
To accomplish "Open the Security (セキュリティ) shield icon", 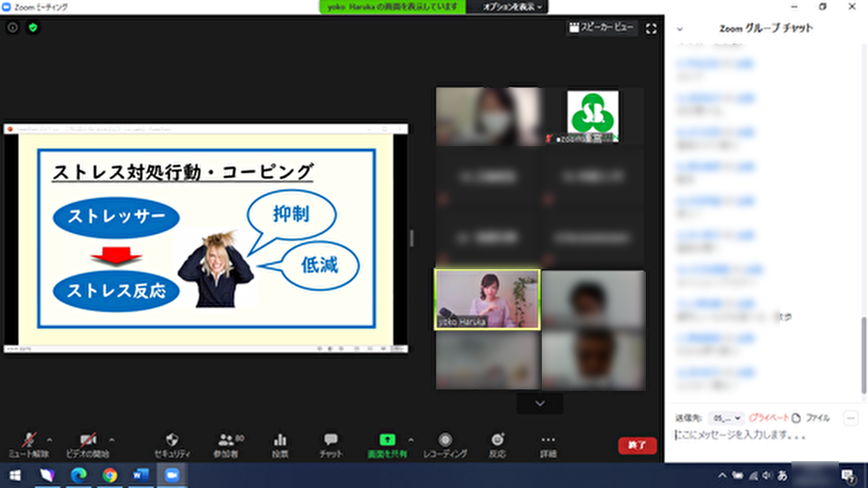I will click(171, 440).
